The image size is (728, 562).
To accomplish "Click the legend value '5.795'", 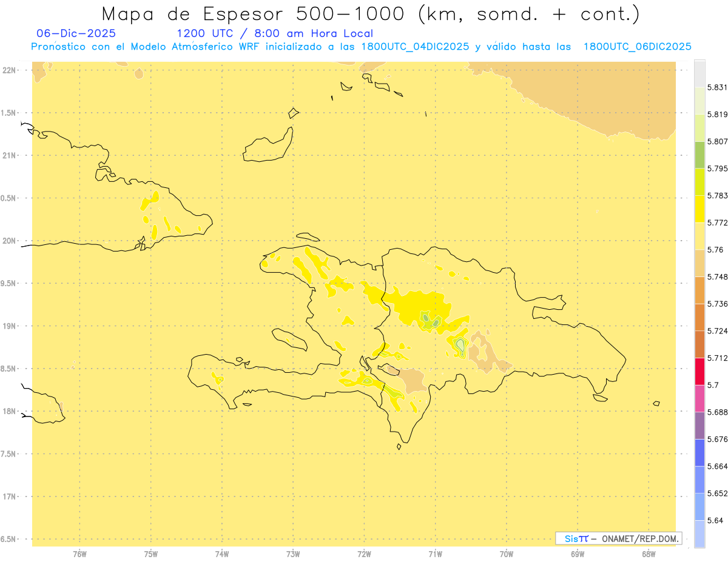I will [718, 169].
